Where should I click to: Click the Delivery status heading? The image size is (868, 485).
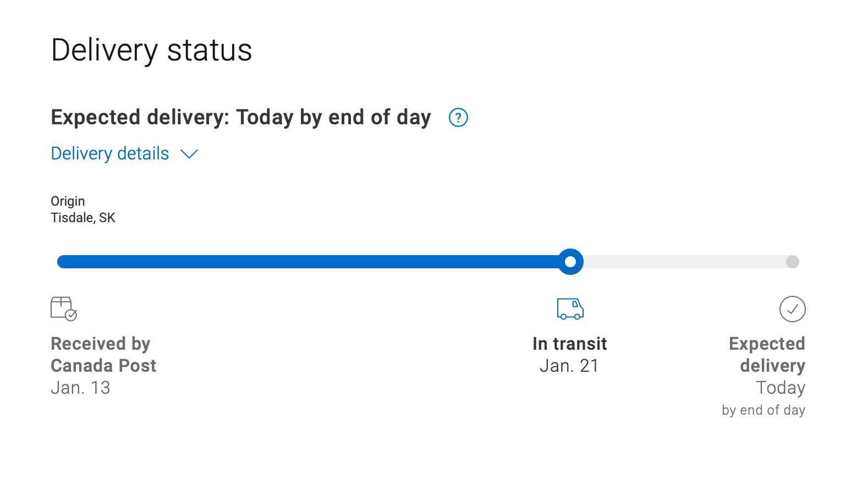point(151,51)
